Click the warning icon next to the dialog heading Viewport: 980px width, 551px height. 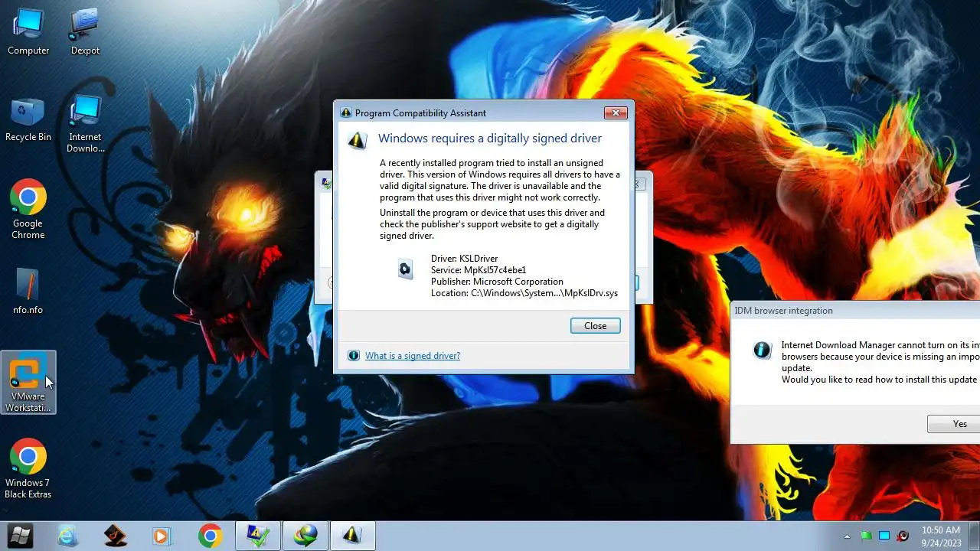pyautogui.click(x=358, y=139)
